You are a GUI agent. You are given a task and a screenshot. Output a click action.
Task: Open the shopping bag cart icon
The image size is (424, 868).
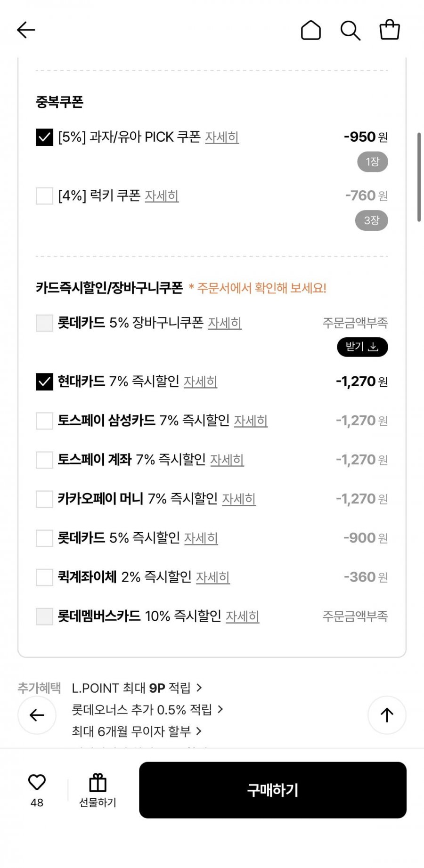(390, 29)
